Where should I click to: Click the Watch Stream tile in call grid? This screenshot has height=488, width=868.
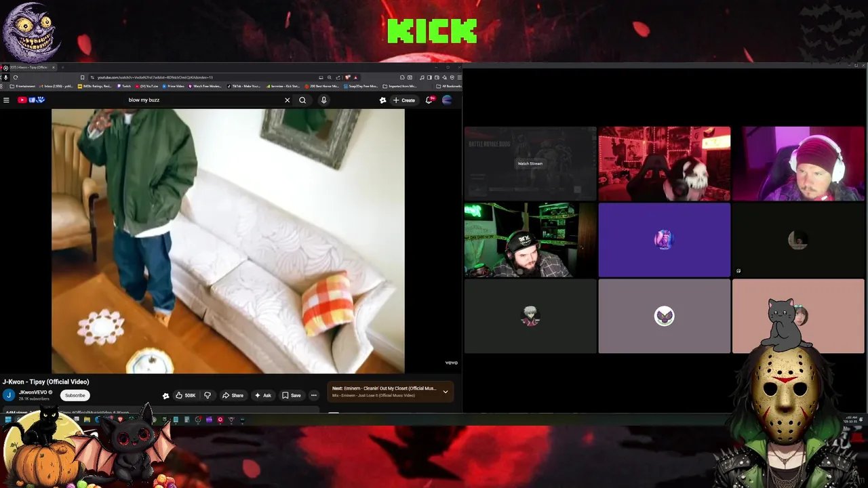click(x=530, y=163)
